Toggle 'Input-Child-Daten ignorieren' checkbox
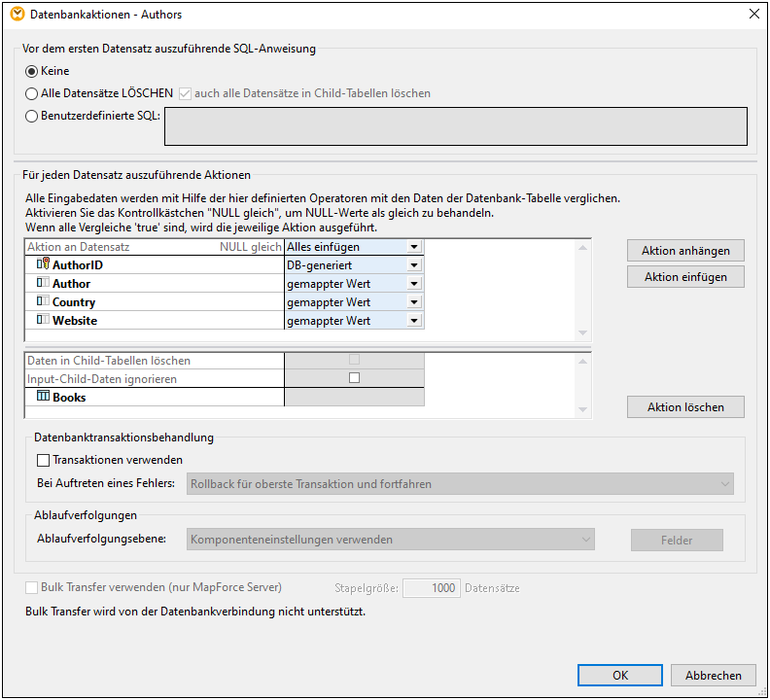 pos(354,378)
